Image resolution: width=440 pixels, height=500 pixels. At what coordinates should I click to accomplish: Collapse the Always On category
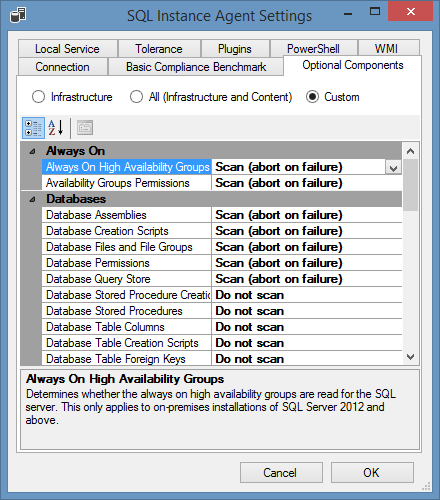click(32, 151)
